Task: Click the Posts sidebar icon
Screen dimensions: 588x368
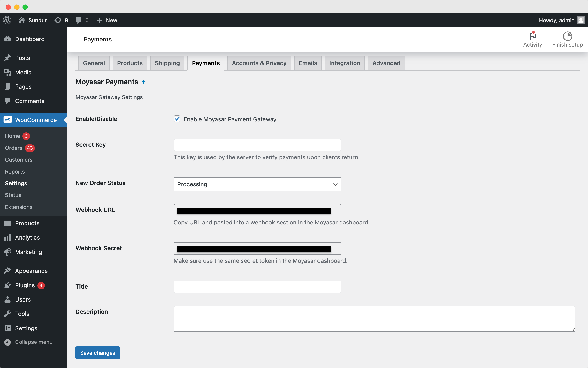Action: point(8,57)
